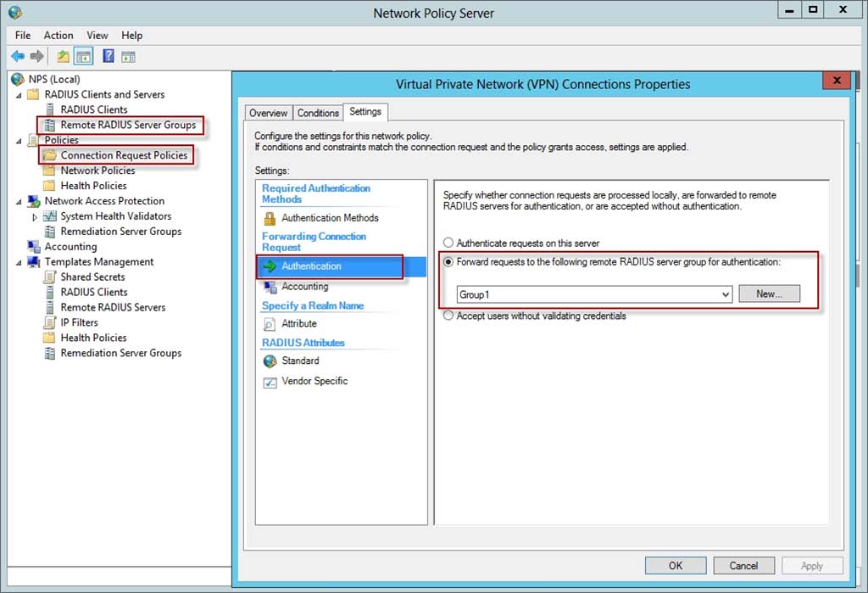Click the Forwarding Connection Request heading
Screen dimensions: 868x593
[314, 242]
